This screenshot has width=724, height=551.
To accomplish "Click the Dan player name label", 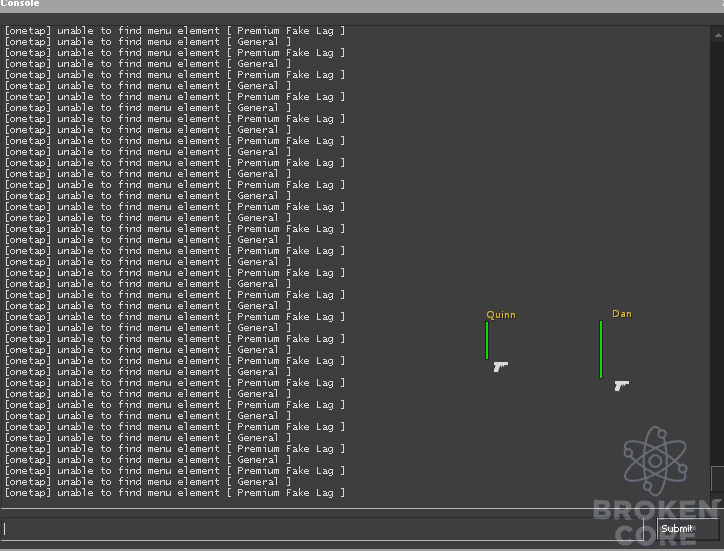I will 621,314.
